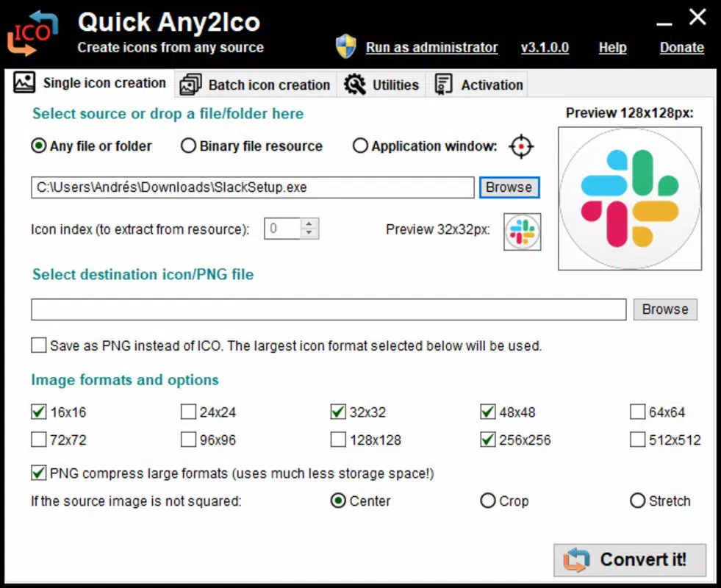Click the v3.1.0.0 version link

[545, 47]
